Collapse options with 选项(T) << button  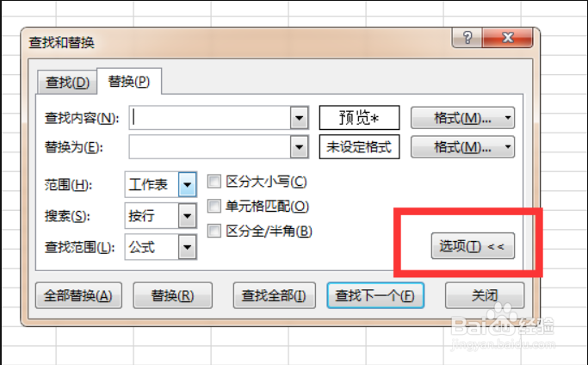473,246
